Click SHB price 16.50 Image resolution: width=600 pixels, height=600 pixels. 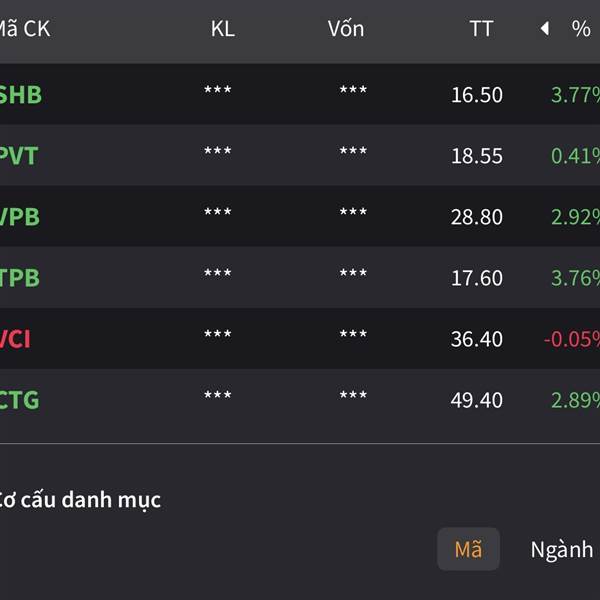pos(476,95)
